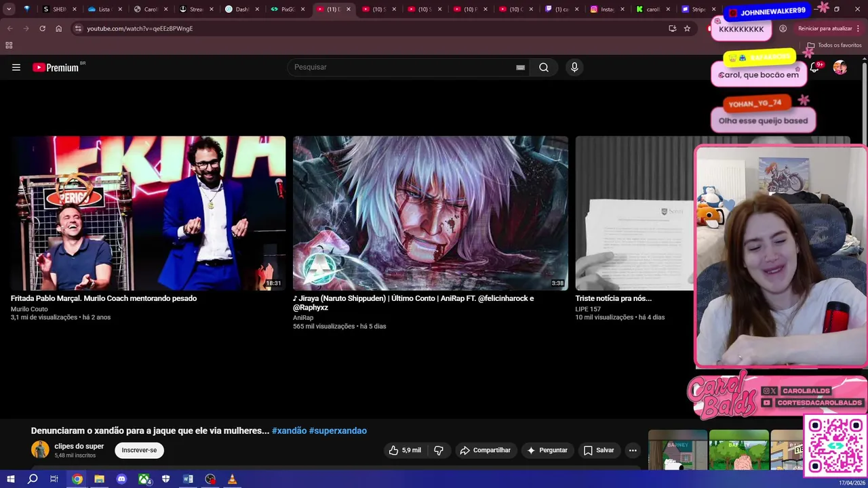
Task: Switch to the PixGG tab
Action: 286,9
